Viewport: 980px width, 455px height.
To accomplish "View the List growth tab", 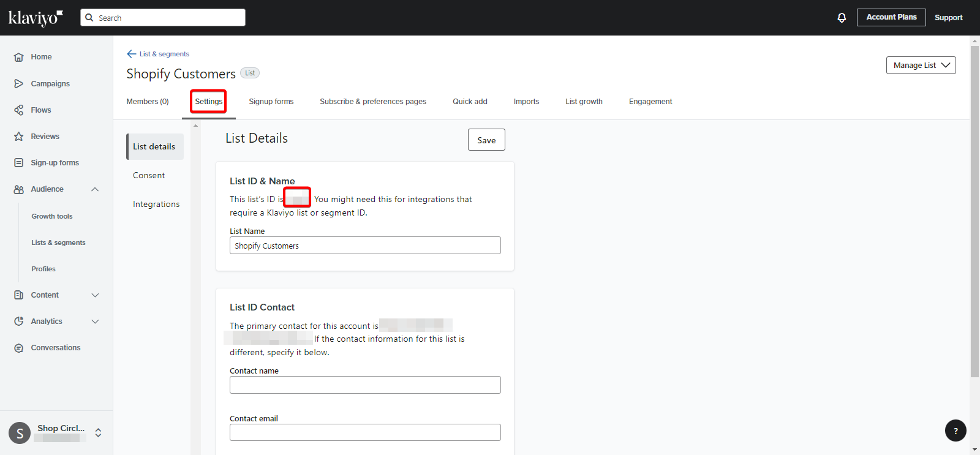I will click(x=584, y=102).
